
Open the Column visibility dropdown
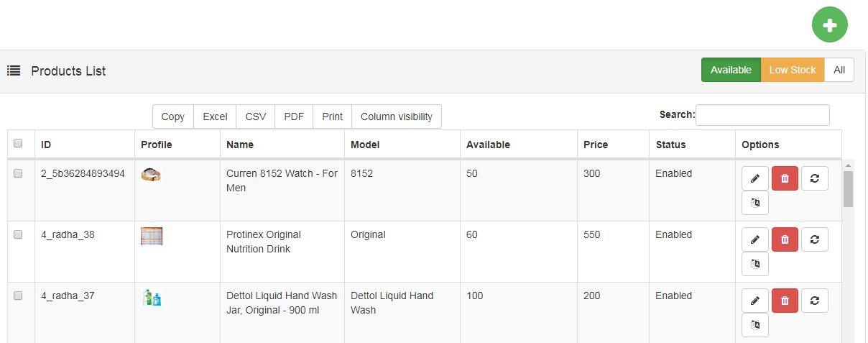tap(397, 116)
